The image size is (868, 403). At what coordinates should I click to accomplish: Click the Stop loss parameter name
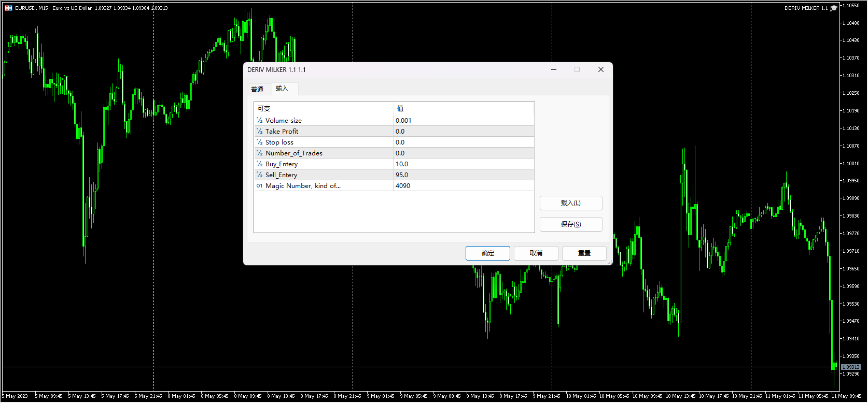[x=279, y=142]
